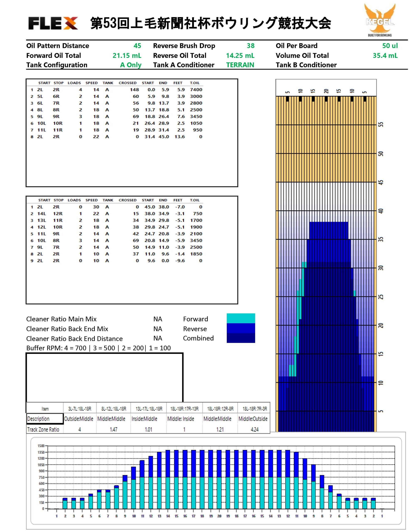
Task: Click Track Zone Ratio value 4.24
Action: coord(255,429)
